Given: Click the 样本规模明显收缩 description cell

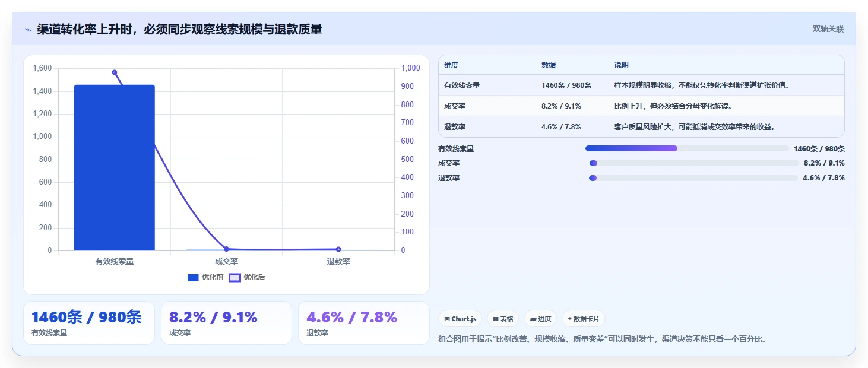Looking at the screenshot, I should point(702,85).
